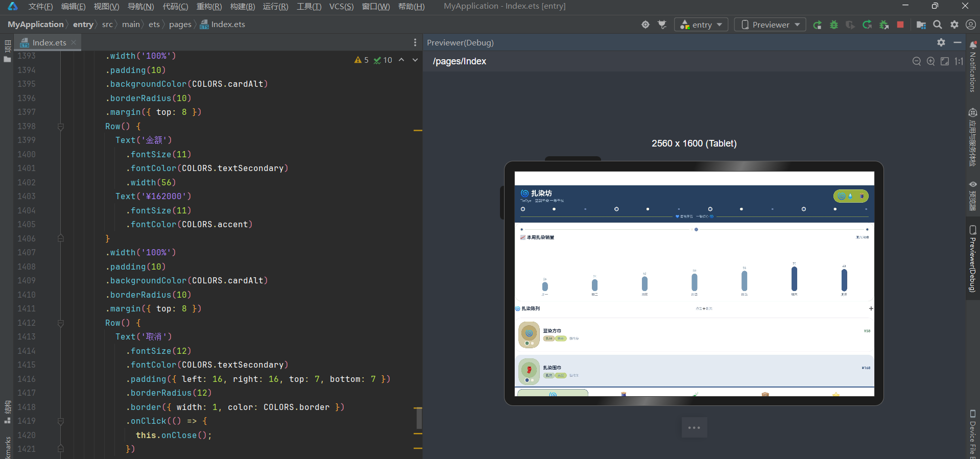Collapse code fold at line 1419

point(60,421)
